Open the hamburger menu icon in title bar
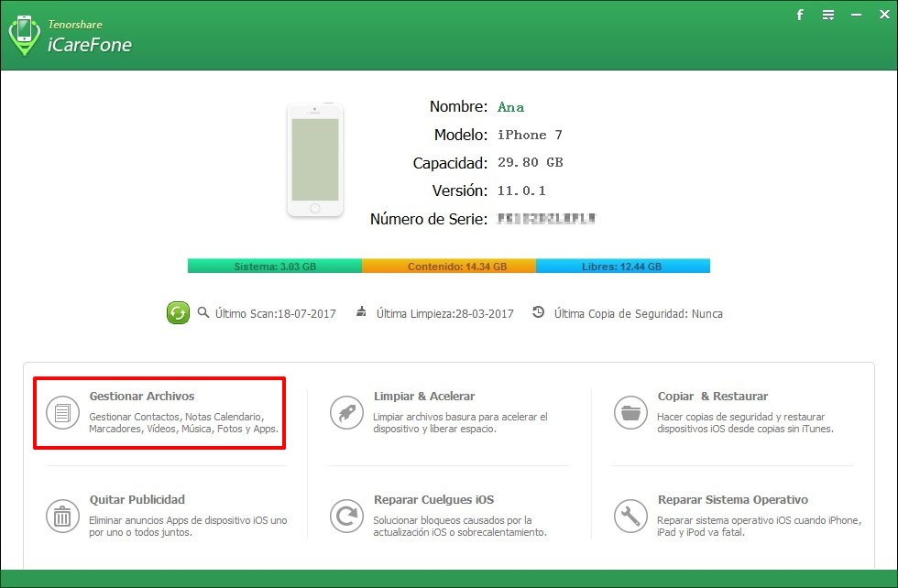 pos(828,15)
